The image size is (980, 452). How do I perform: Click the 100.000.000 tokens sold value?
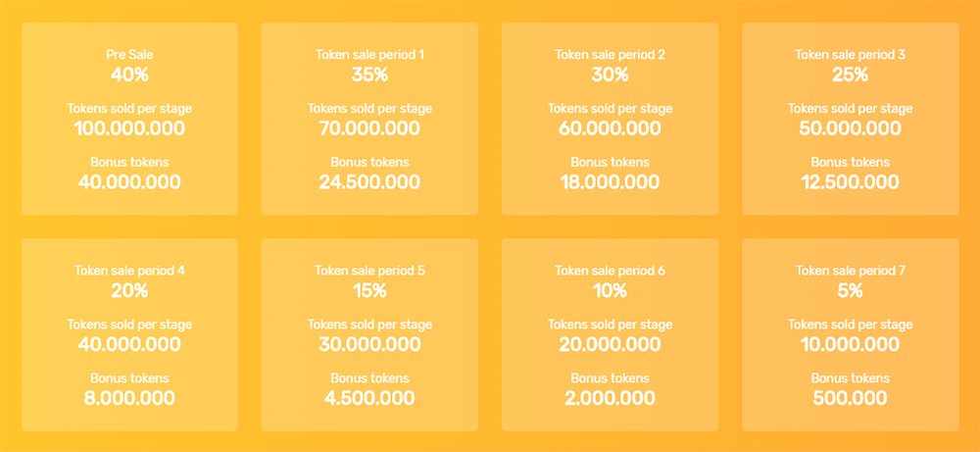pyautogui.click(x=129, y=128)
